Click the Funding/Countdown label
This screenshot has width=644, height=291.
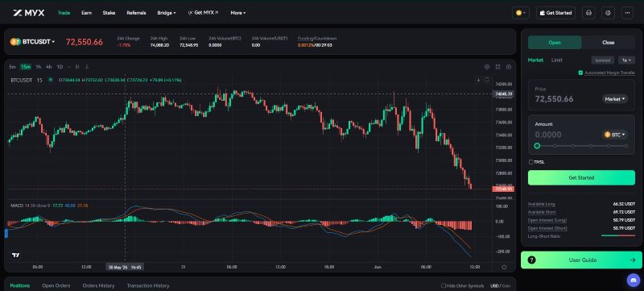coord(317,38)
